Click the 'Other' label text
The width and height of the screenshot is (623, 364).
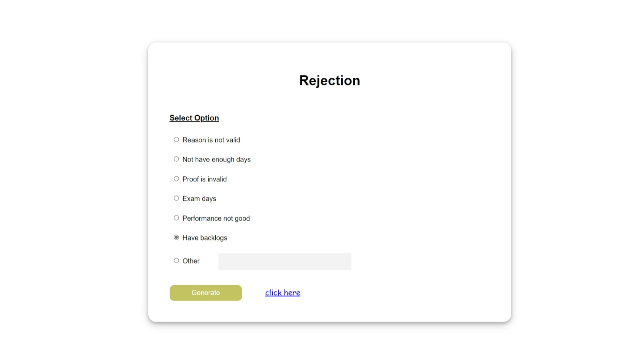pyautogui.click(x=191, y=261)
